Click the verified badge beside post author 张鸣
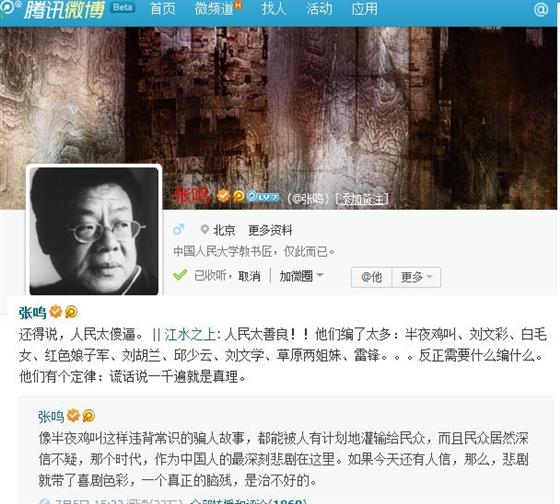This screenshot has height=504, width=560. [56, 311]
